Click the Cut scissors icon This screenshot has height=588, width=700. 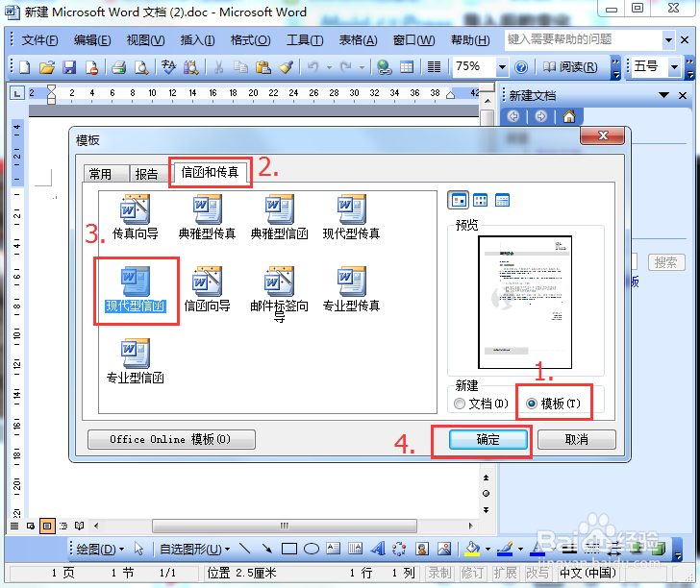click(219, 67)
